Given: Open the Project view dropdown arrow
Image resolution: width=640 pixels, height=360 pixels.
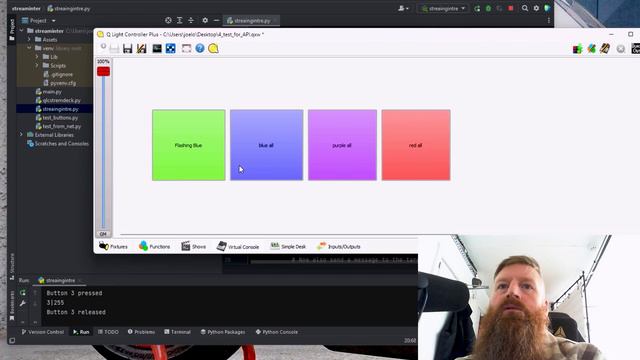Looking at the screenshot, I should coord(53,20).
